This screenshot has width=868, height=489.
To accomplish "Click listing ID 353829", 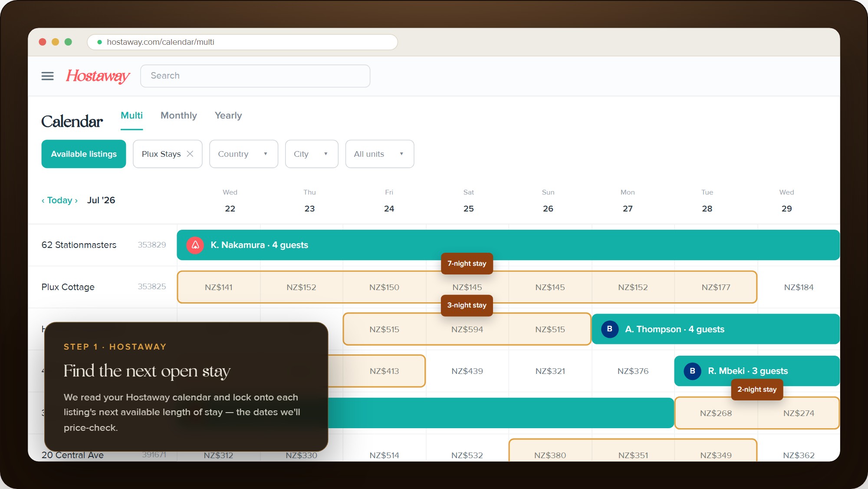I will coord(152,245).
